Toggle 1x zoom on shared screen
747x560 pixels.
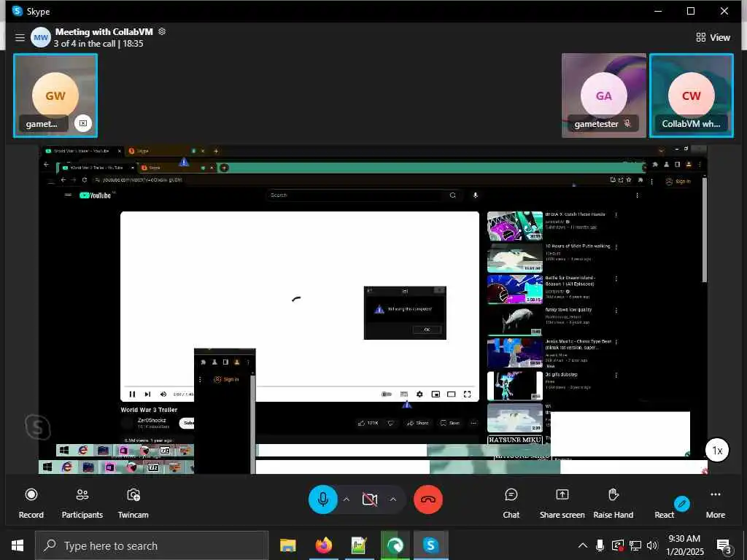tap(717, 450)
